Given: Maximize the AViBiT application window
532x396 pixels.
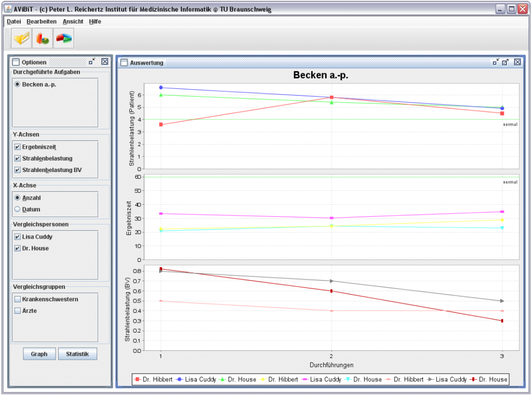Looking at the screenshot, I should point(511,9).
